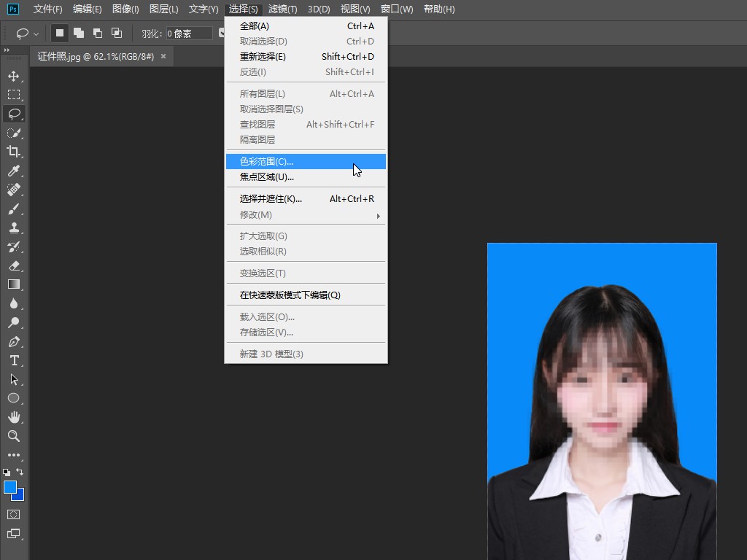Viewport: 747px width, 560px height.
Task: Toggle Quick Mask mode icon
Action: [x=13, y=514]
